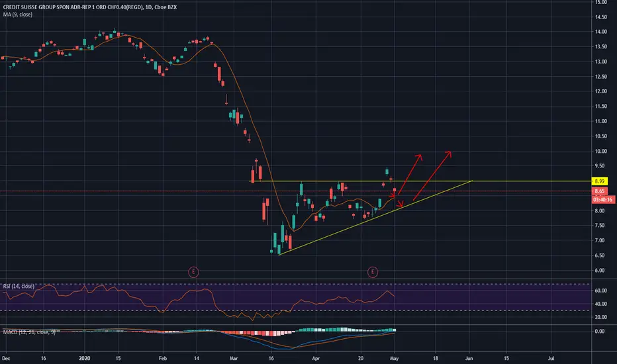
Task: Click the 10.00 price axis value
Action: click(601, 152)
